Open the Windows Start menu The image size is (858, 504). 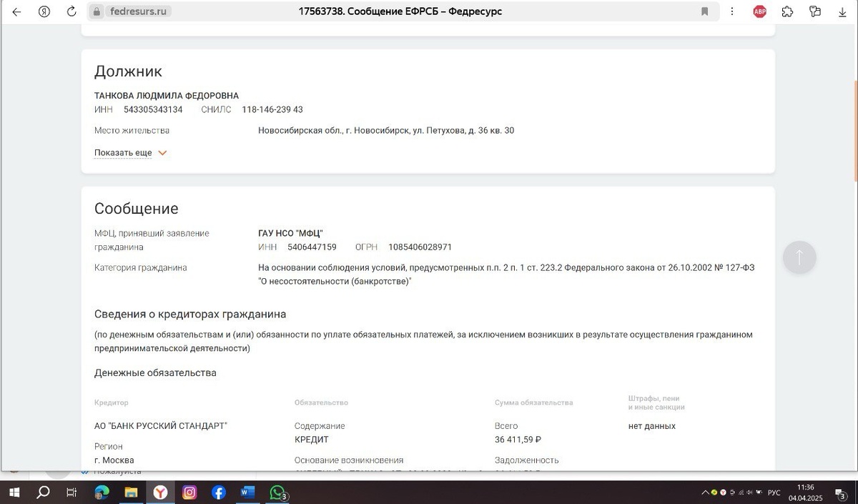[x=14, y=493]
